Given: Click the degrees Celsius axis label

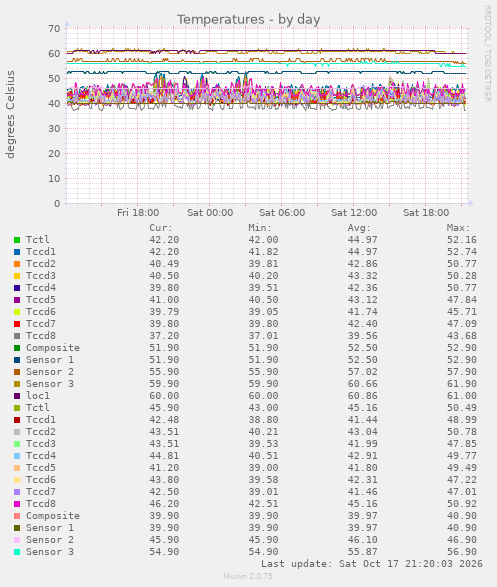Looking at the screenshot, I should click(10, 115).
